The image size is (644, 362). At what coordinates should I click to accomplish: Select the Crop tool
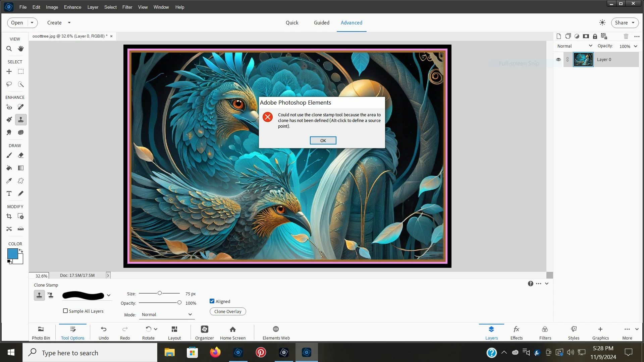[x=9, y=216]
